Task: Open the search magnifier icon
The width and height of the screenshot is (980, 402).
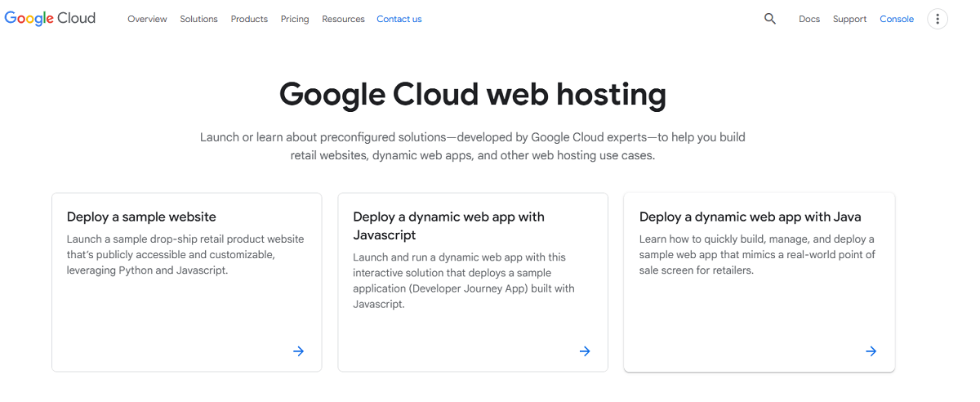Action: pyautogui.click(x=770, y=19)
